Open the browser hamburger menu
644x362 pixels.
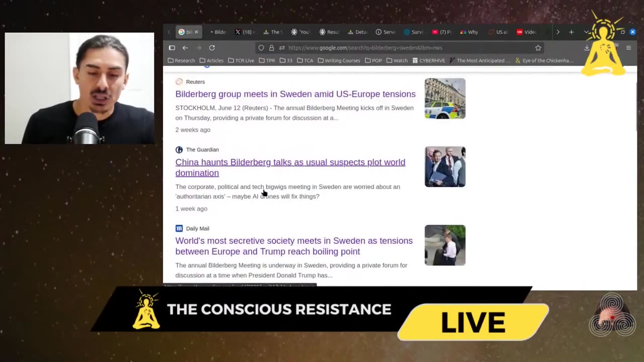tap(628, 48)
